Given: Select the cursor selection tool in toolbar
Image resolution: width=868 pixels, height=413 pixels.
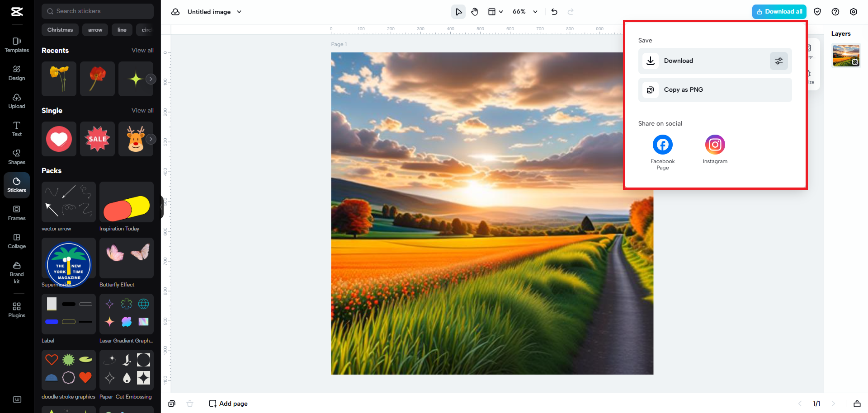Looking at the screenshot, I should (x=458, y=11).
